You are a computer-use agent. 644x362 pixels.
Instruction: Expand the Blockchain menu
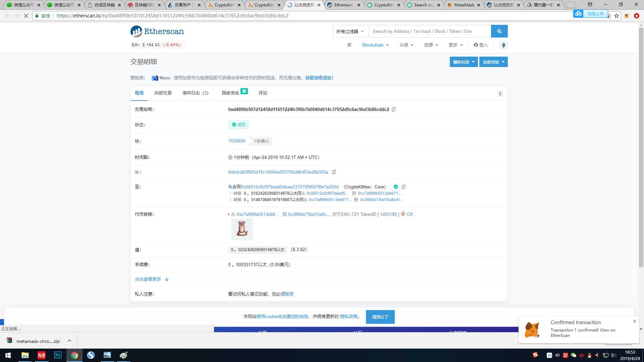coord(375,45)
